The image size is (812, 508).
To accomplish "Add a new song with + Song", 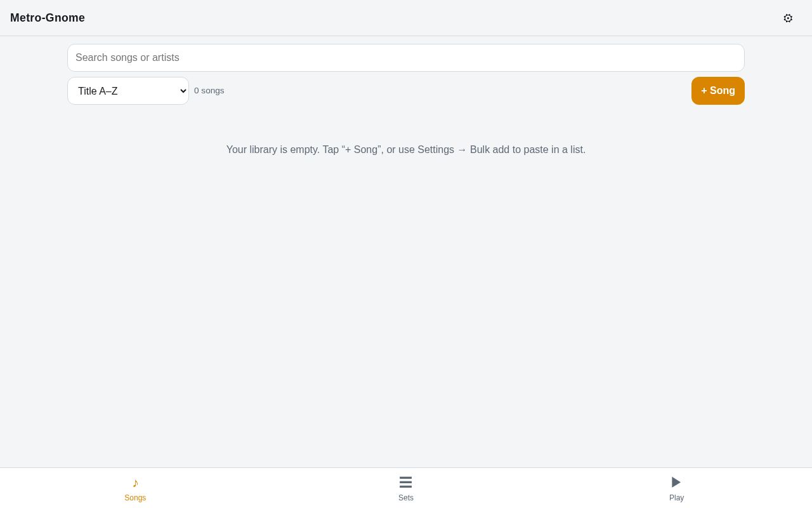I will coord(718,91).
